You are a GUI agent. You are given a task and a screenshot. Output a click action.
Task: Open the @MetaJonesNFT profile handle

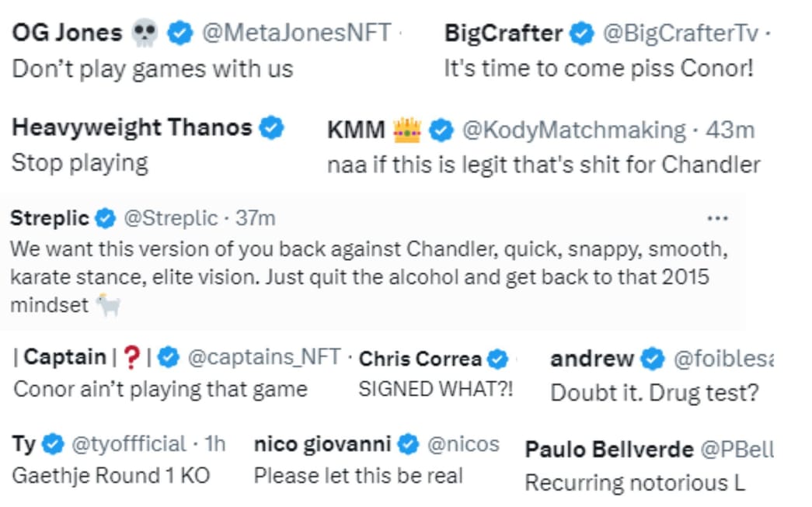tap(296, 33)
